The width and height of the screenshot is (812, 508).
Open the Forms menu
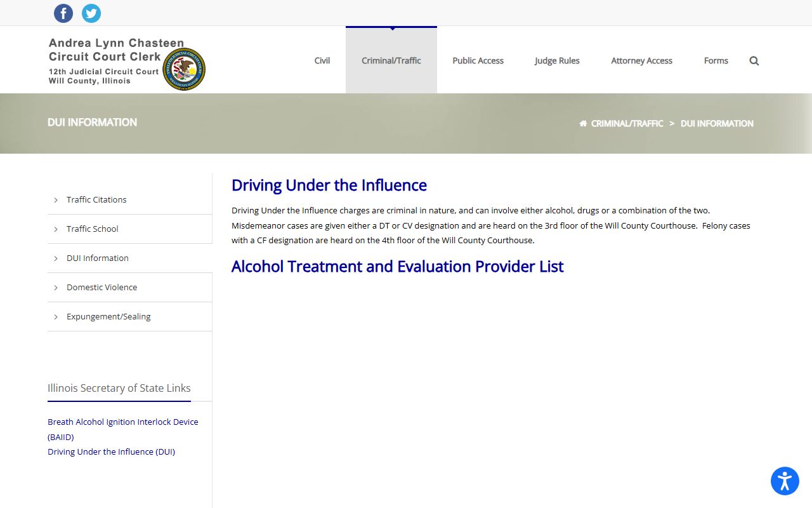coord(716,60)
